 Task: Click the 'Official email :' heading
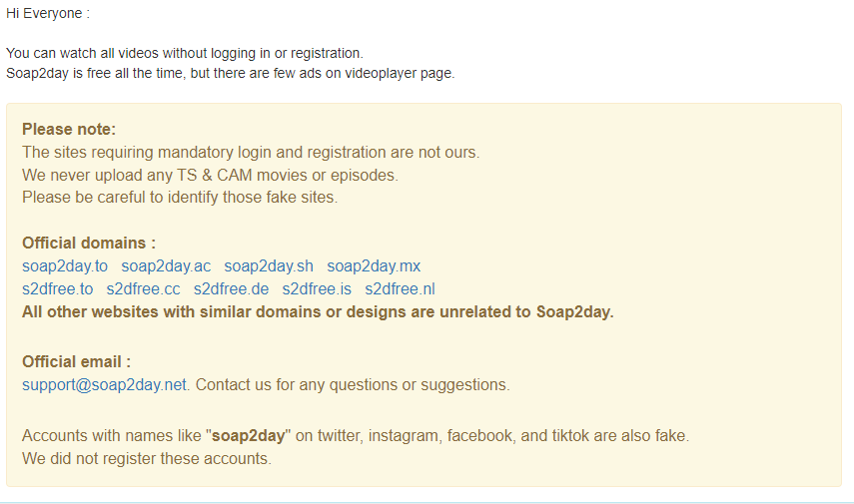[76, 362]
